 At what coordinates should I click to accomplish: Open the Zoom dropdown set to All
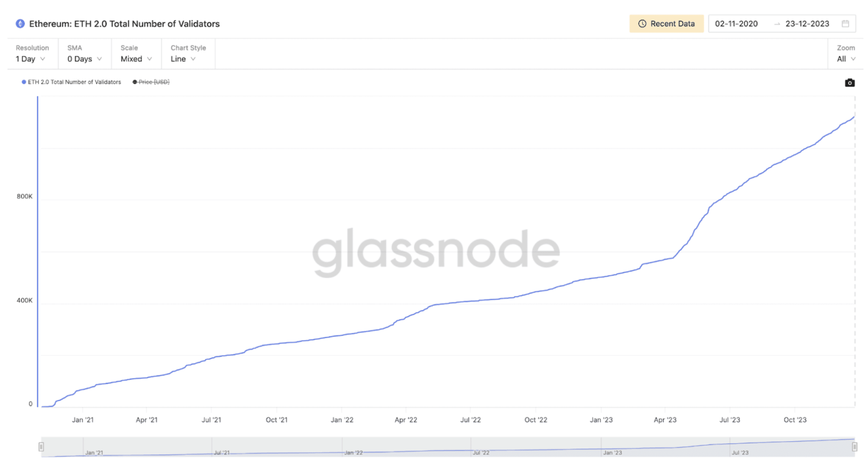845,59
